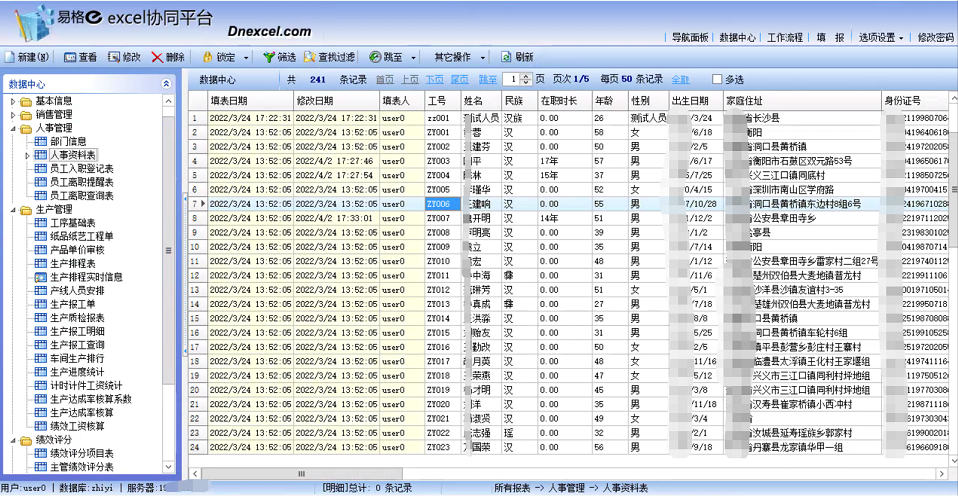This screenshot has height=496, width=958.
Task: Open the 数据中心 top menu item
Action: click(737, 37)
